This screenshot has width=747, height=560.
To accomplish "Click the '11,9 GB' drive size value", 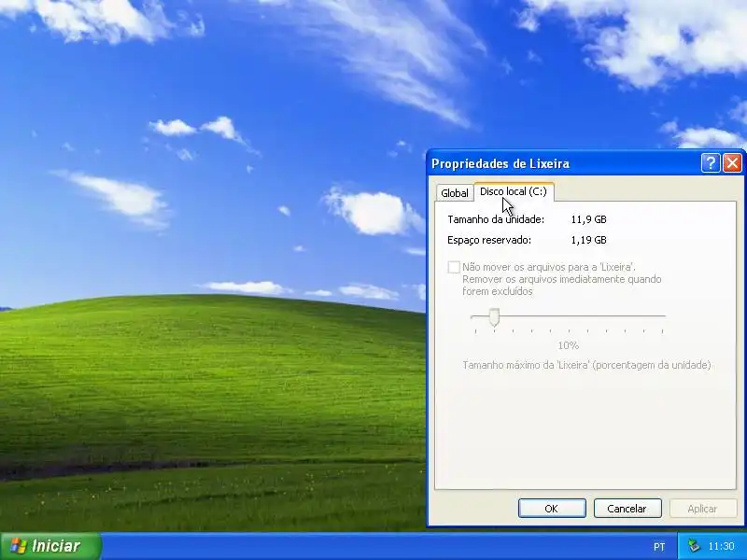I will tap(588, 219).
